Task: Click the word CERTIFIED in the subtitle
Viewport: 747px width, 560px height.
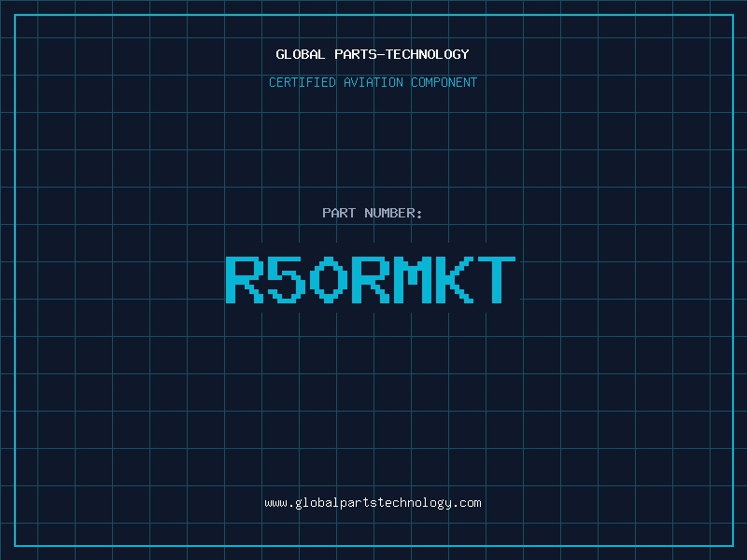Action: (x=302, y=82)
